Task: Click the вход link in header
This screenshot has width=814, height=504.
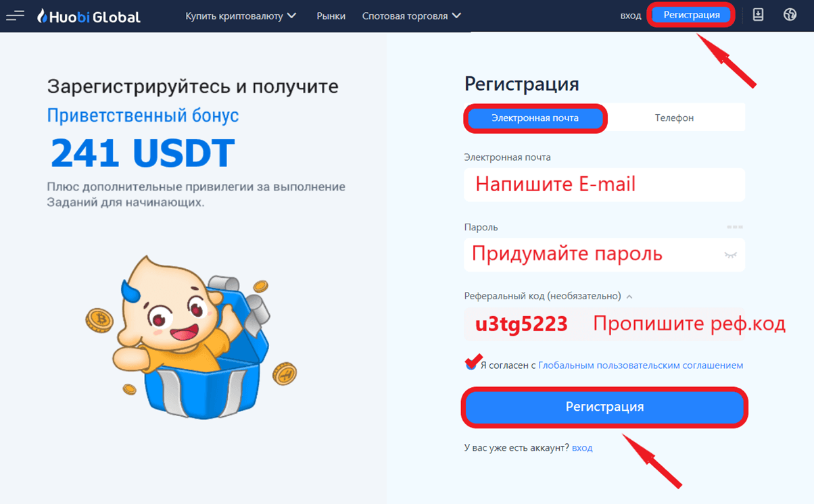Action: tap(631, 16)
